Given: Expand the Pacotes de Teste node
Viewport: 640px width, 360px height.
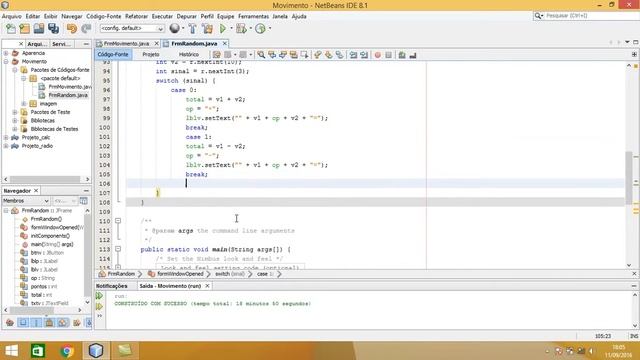Looking at the screenshot, I should pyautogui.click(x=15, y=112).
